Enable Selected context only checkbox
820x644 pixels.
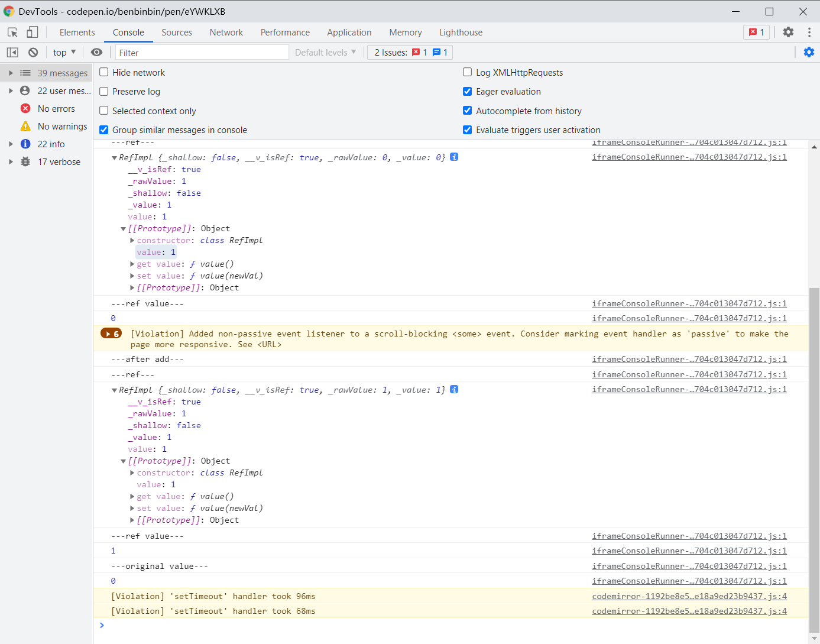[104, 111]
